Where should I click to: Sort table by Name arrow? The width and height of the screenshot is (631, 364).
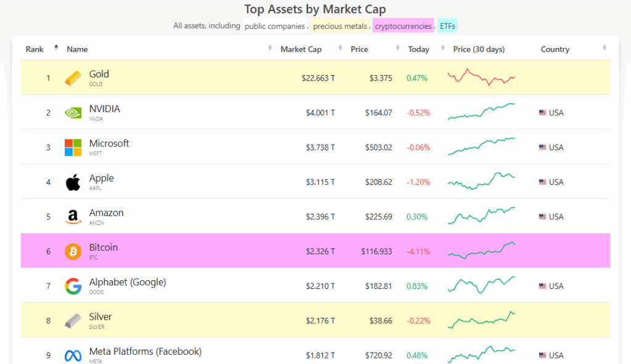point(270,47)
